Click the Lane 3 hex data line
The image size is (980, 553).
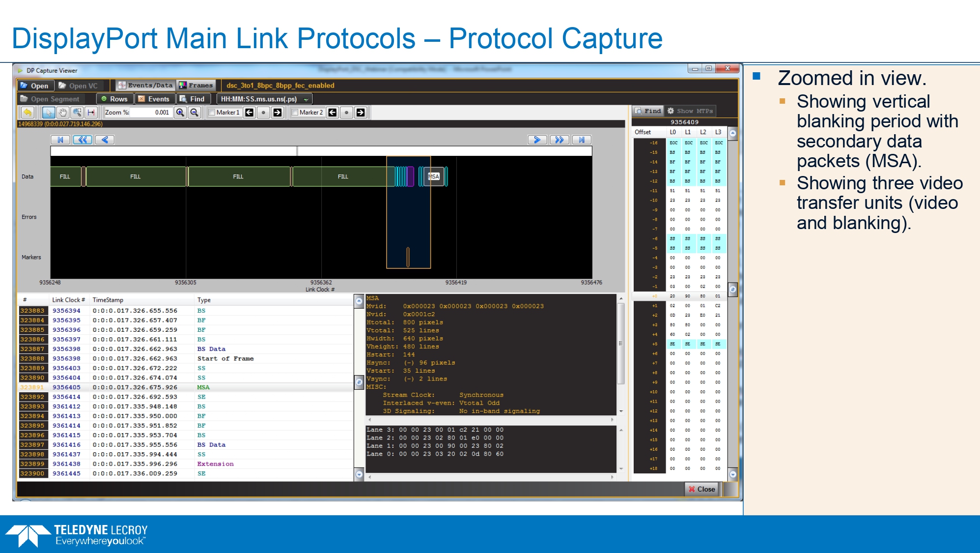435,430
